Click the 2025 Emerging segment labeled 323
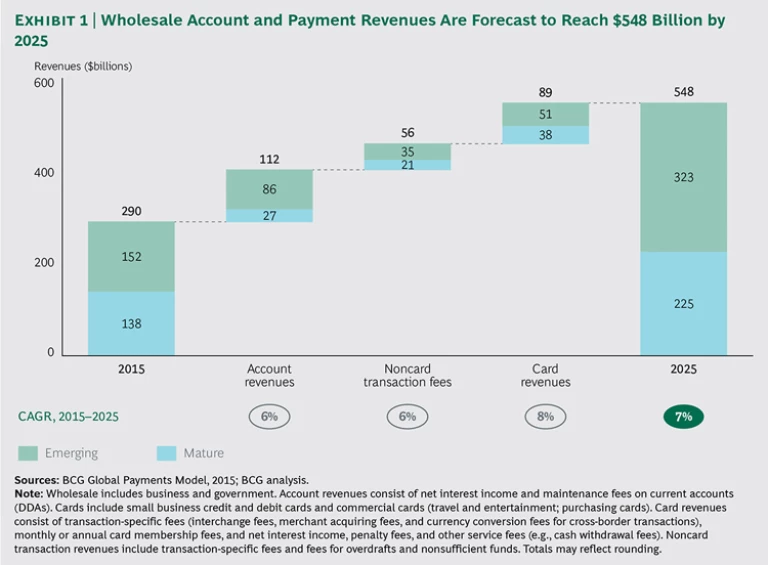This screenshot has height=565, width=768. pyautogui.click(x=683, y=177)
